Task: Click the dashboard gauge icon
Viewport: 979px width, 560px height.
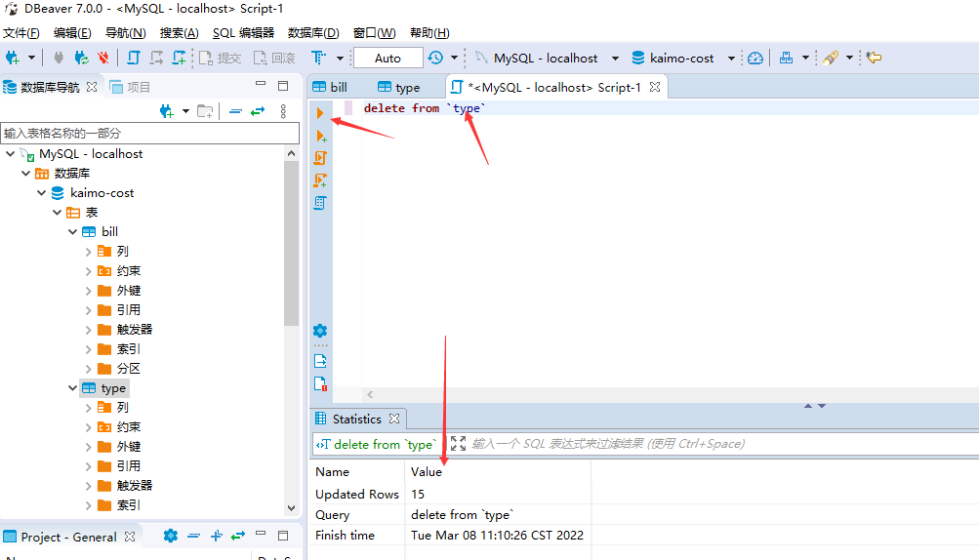Action: coord(755,59)
